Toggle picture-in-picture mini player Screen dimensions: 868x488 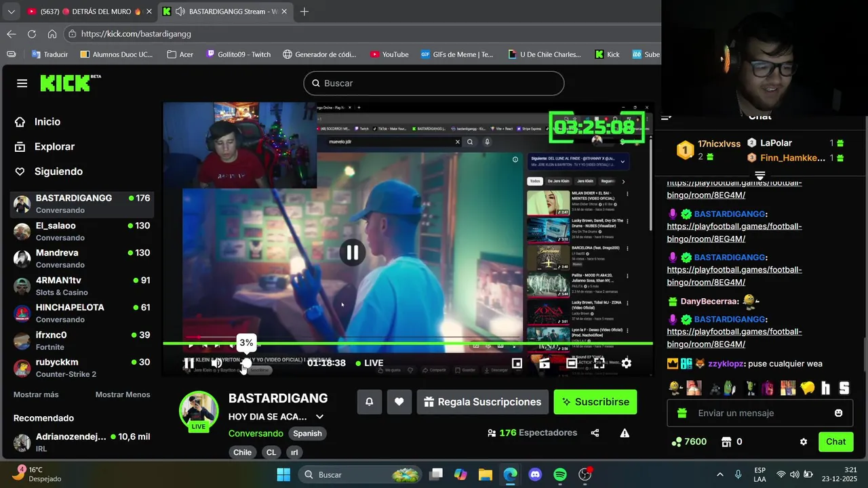(x=517, y=363)
